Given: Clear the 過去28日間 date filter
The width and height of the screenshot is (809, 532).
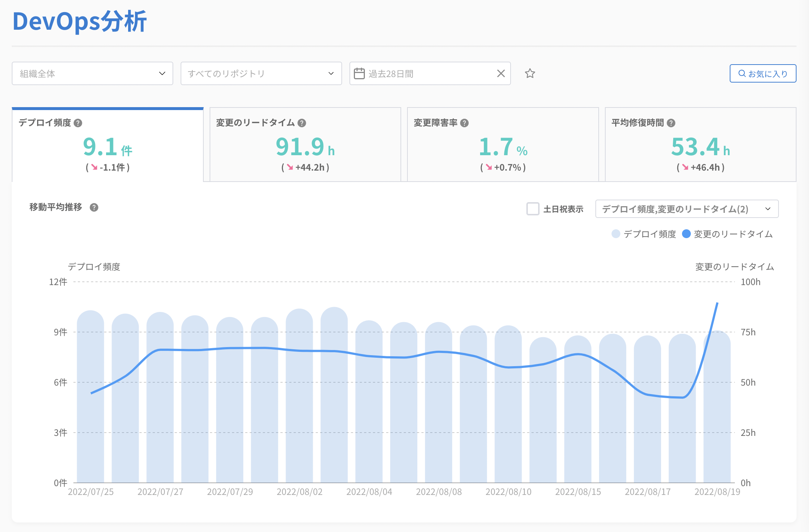Looking at the screenshot, I should (x=501, y=73).
